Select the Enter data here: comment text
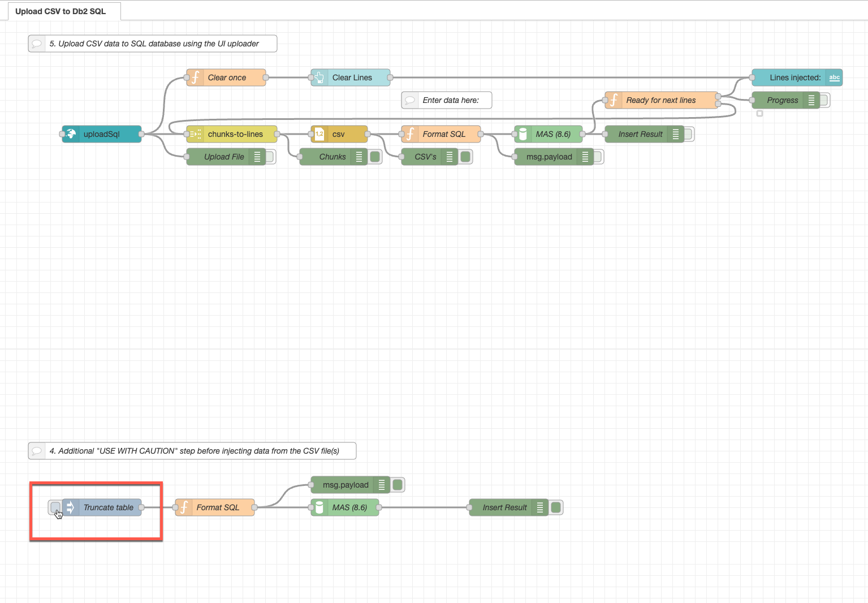The height and width of the screenshot is (603, 868). click(451, 100)
